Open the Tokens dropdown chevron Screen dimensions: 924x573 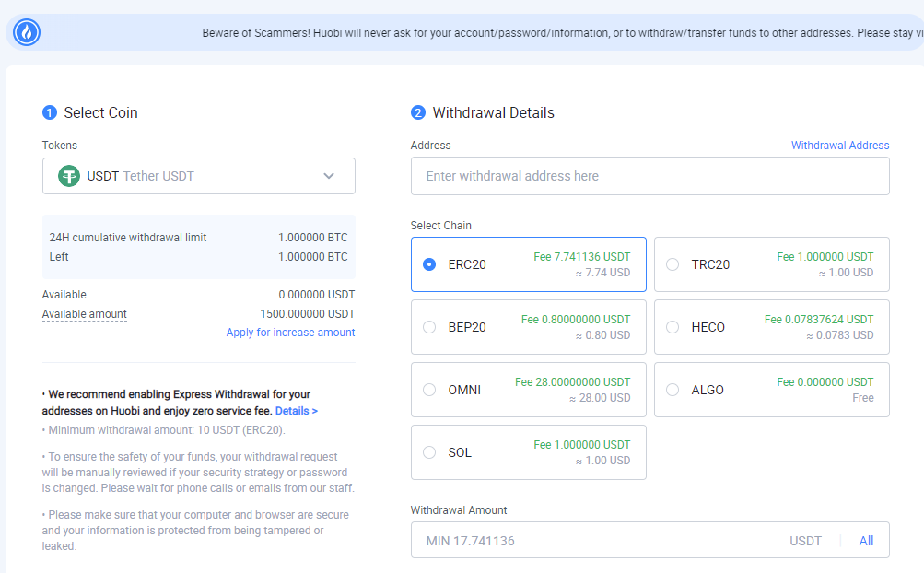pyautogui.click(x=329, y=176)
